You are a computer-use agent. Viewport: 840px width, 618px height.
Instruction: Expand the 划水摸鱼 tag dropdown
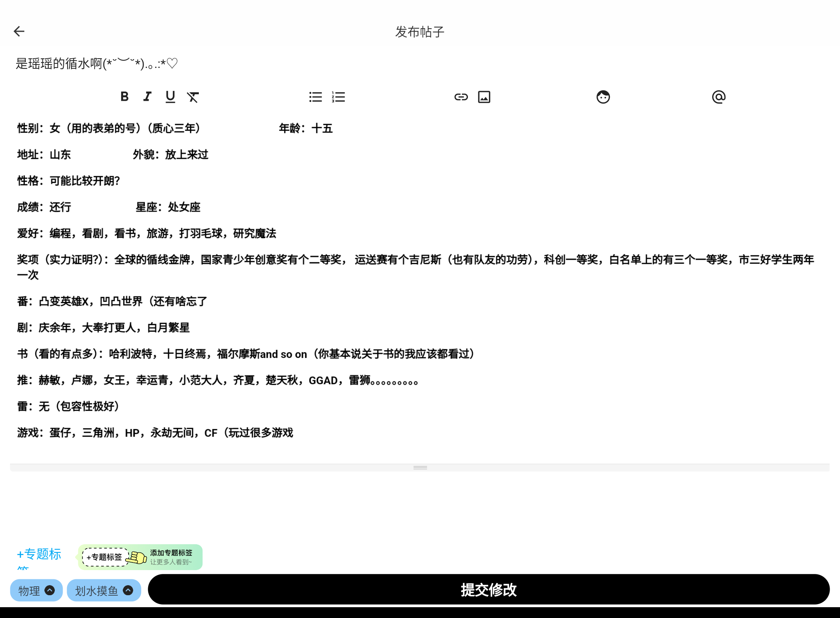(x=104, y=590)
